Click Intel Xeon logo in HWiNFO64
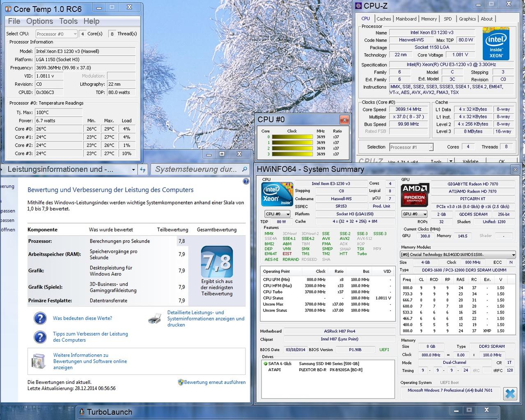The width and height of the screenshot is (525, 420). click(x=277, y=194)
